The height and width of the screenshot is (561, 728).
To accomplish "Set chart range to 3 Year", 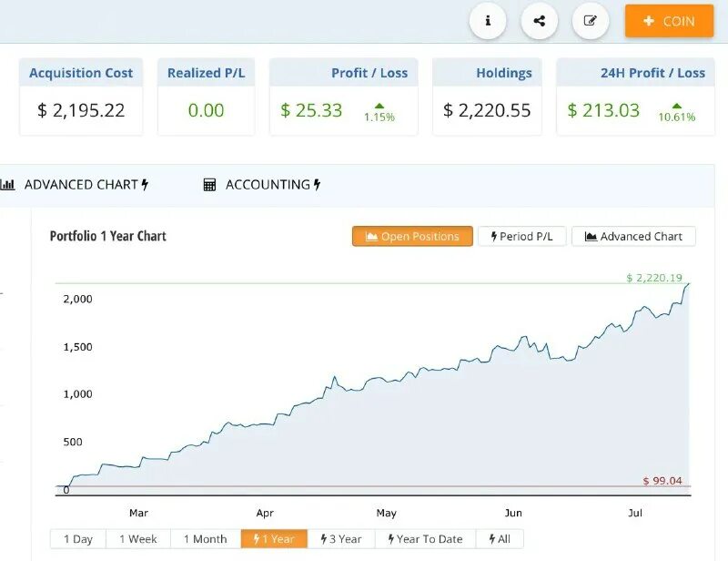I will click(x=341, y=539).
